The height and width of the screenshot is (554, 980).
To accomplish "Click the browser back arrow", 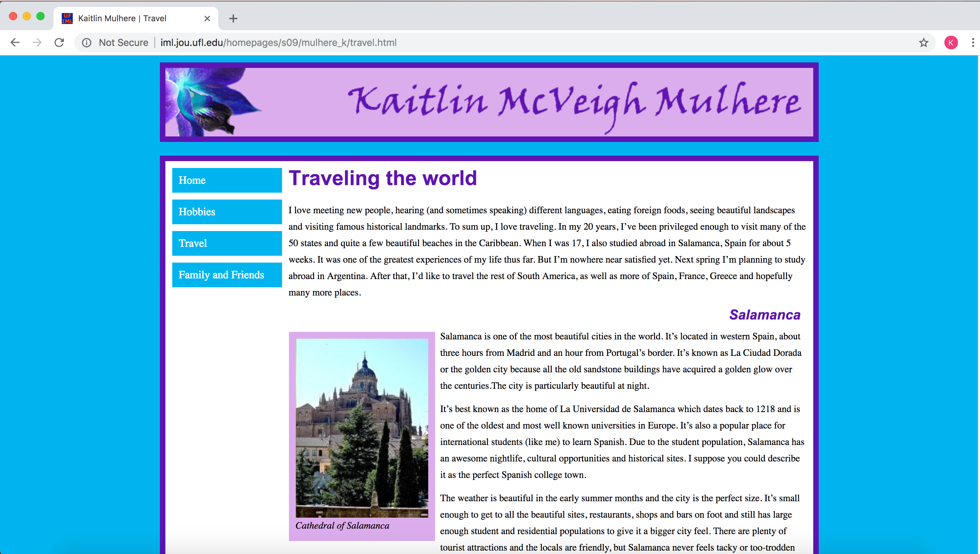I will click(x=15, y=42).
